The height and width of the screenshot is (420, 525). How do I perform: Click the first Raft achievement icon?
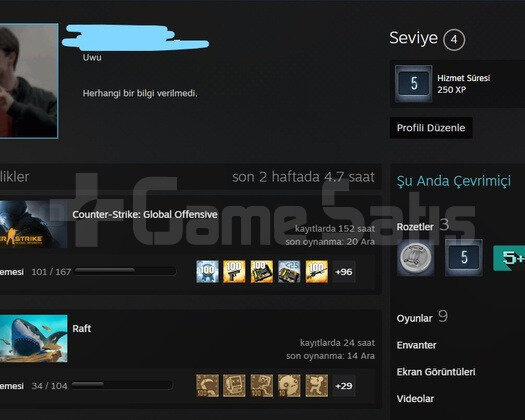coord(207,386)
